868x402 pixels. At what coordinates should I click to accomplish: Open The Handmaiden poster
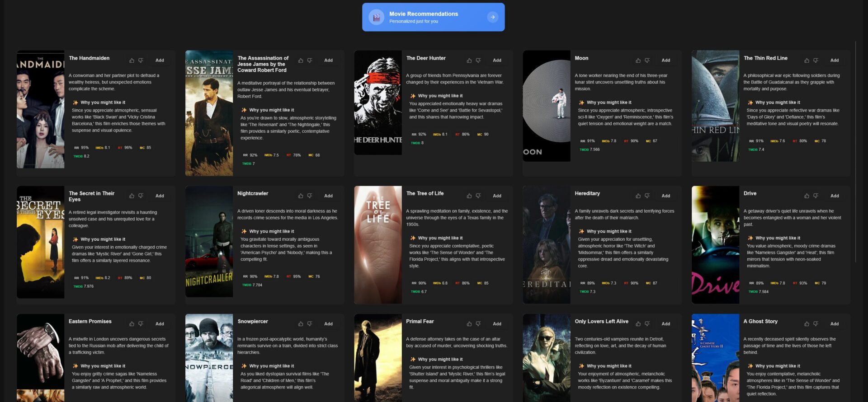[41, 109]
